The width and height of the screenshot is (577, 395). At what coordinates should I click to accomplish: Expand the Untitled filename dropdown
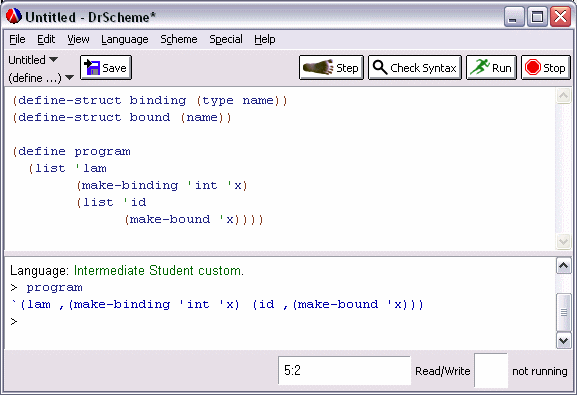[x=33, y=60]
